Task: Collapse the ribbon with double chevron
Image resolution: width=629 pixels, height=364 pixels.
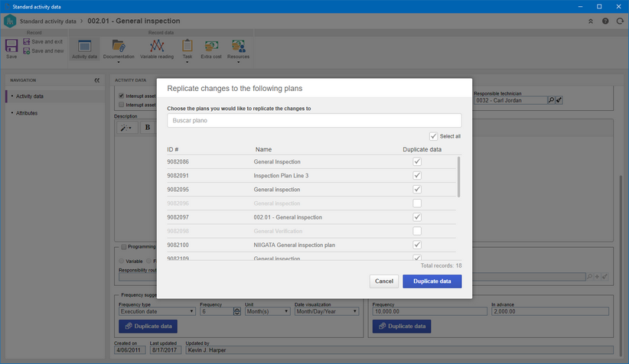Action: [591, 21]
